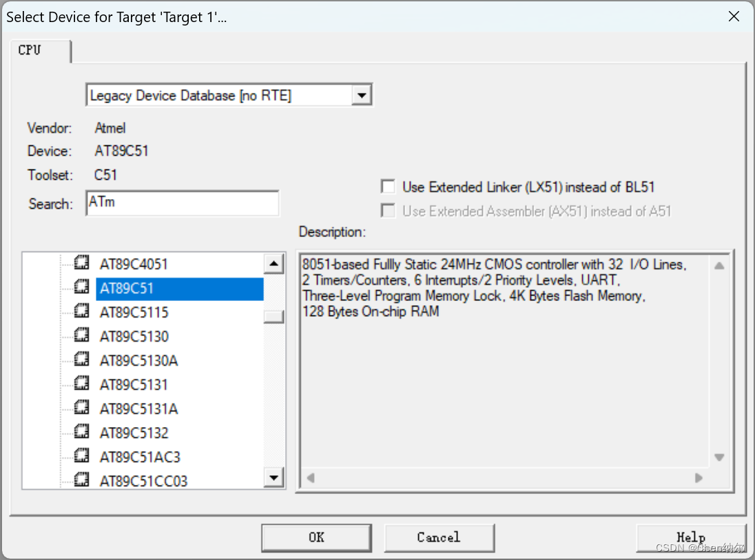This screenshot has width=755, height=560.
Task: Select AT89C51AC3 in the device tree
Action: click(x=140, y=457)
